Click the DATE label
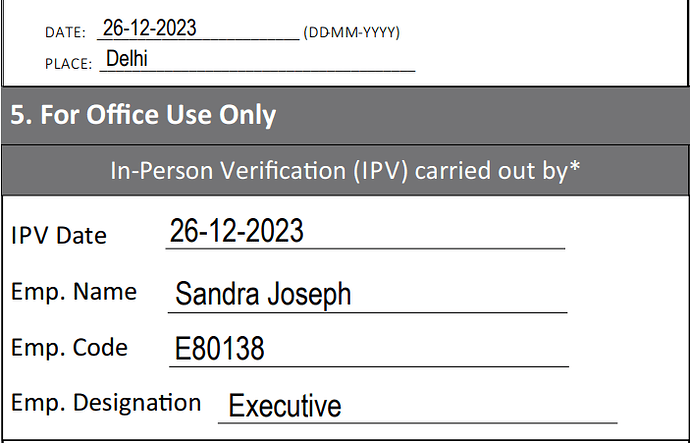Screen dimensions: 690x443 tap(65, 33)
